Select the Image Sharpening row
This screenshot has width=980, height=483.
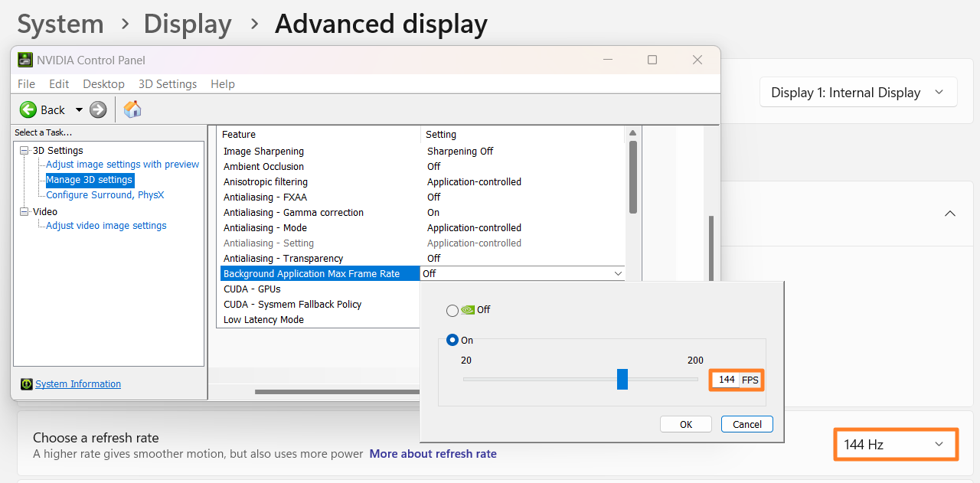(x=421, y=152)
